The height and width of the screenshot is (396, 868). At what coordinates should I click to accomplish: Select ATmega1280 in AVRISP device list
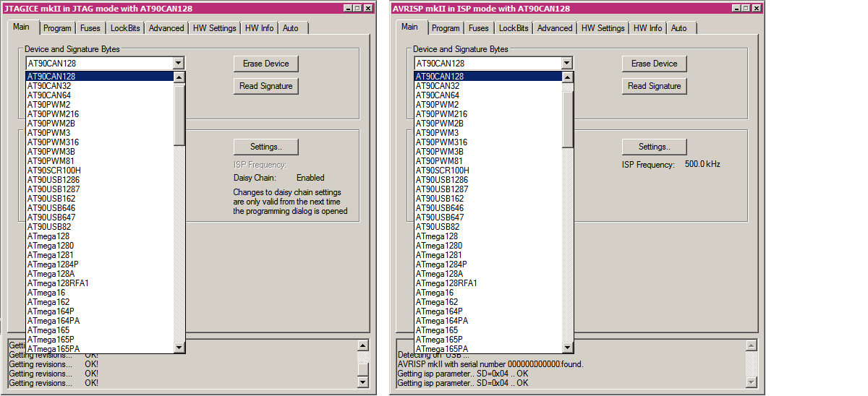point(488,246)
